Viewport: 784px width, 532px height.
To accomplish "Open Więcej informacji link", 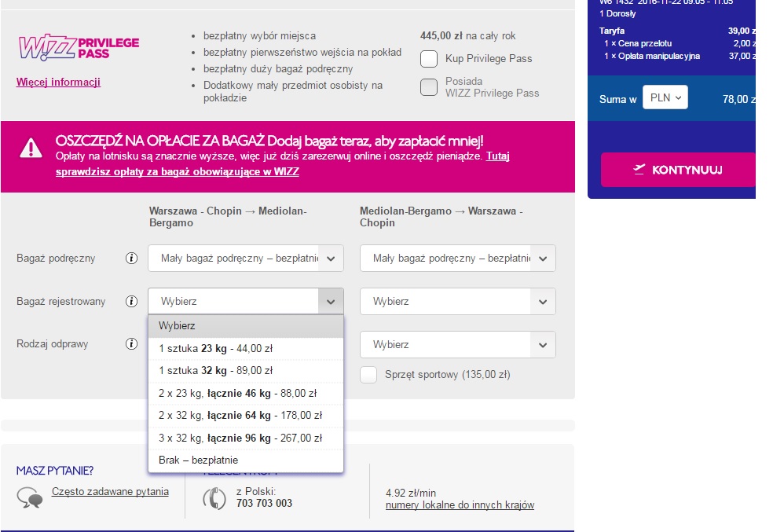I will pos(58,82).
